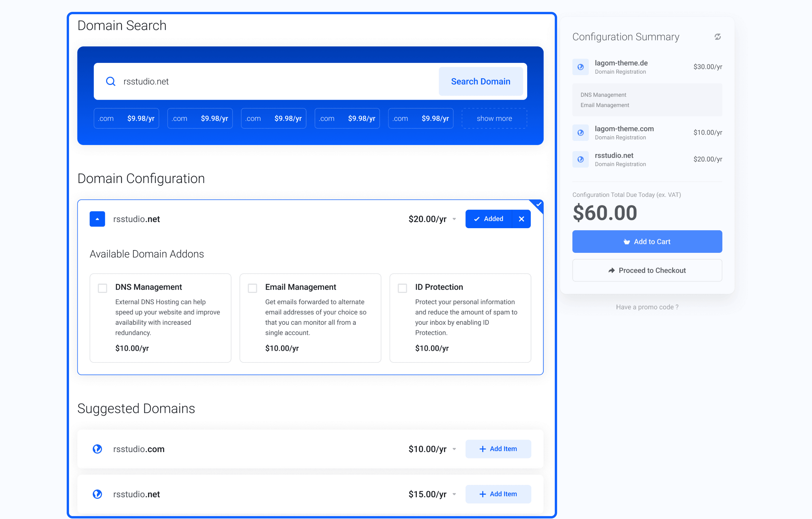The height and width of the screenshot is (519, 812).
Task: Enable DNS Management addon checkbox
Action: pos(102,288)
